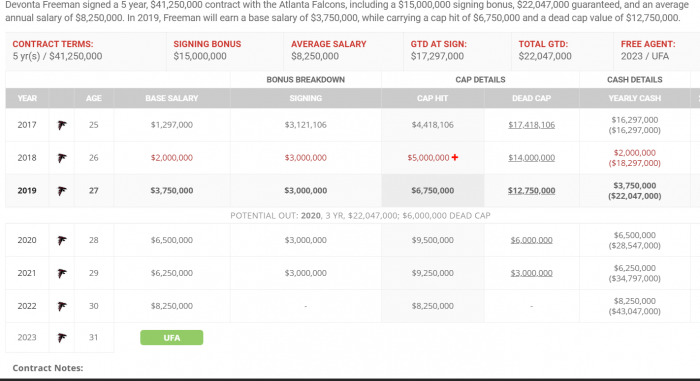Screen dimensions: 700x381
Task: Select the BASE SALARY column header
Action: point(172,98)
